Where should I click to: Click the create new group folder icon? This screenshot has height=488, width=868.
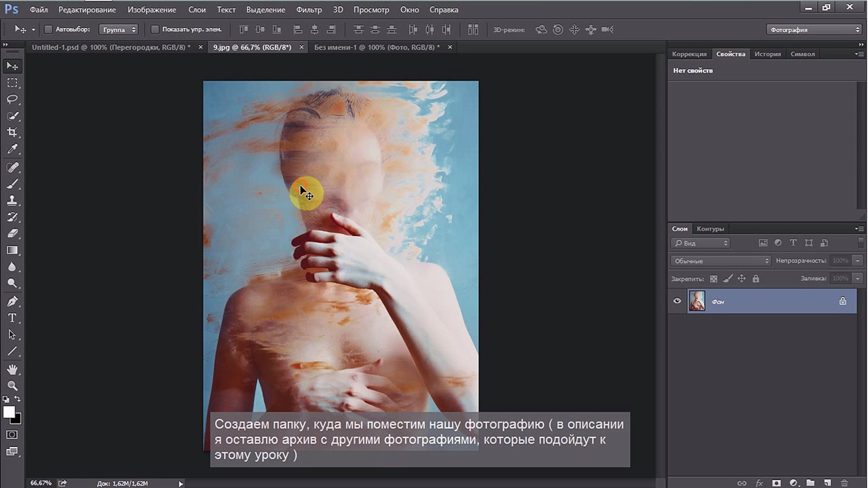(x=810, y=483)
